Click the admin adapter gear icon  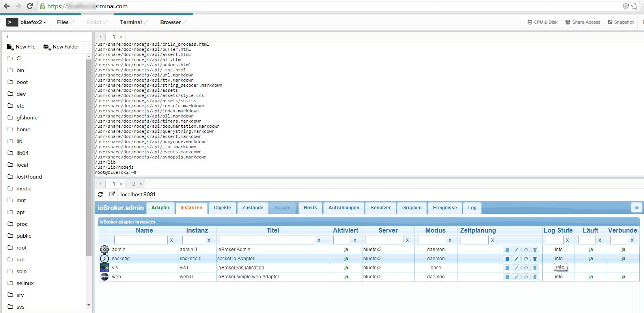105,250
